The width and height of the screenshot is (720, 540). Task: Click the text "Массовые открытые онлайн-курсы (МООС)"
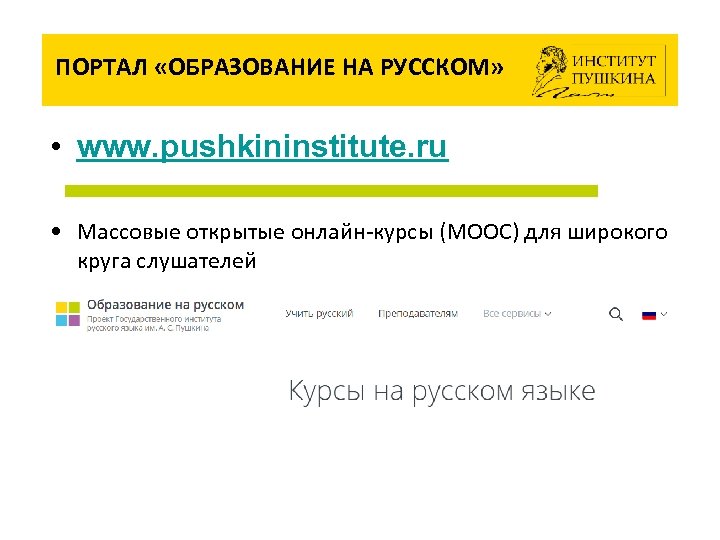point(298,232)
